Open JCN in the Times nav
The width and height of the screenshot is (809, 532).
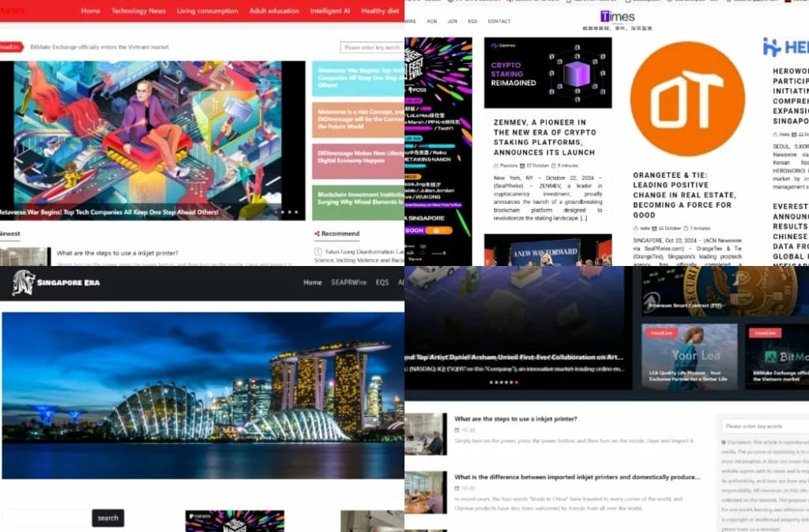[453, 21]
